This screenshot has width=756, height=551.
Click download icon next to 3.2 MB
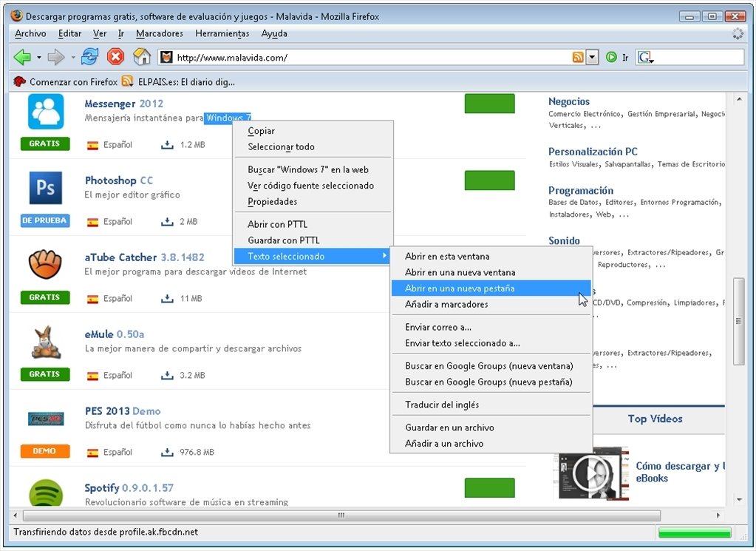pos(167,375)
